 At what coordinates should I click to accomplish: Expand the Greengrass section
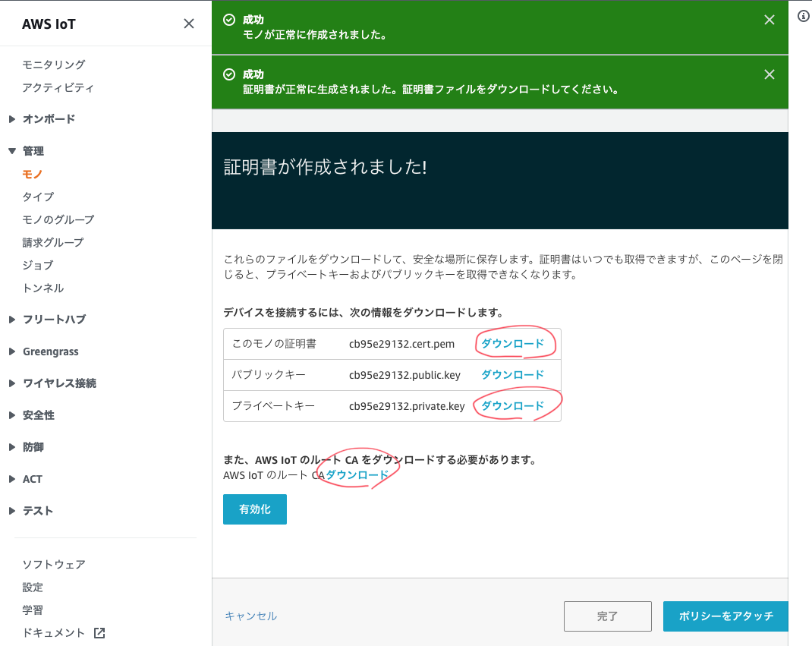point(12,351)
